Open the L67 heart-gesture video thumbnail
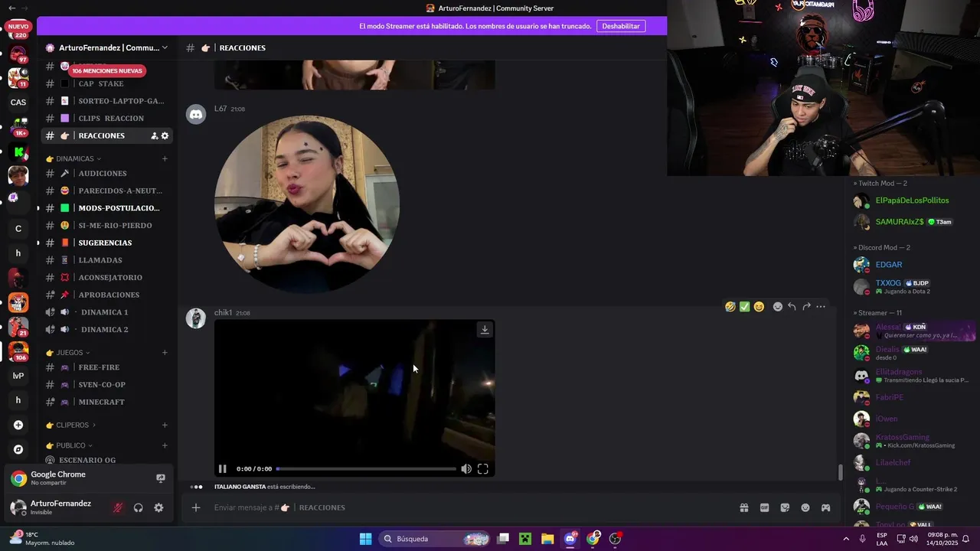980x551 pixels. 306,204
